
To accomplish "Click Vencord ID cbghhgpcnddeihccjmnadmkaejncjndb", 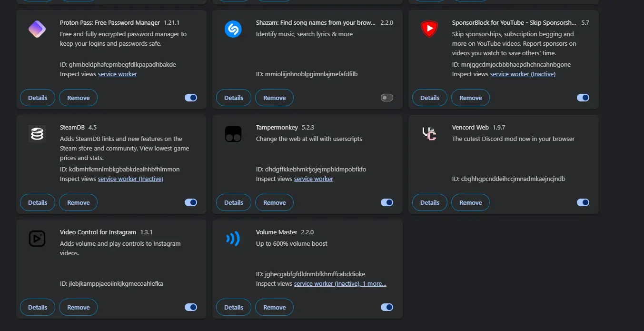I will click(x=509, y=179).
